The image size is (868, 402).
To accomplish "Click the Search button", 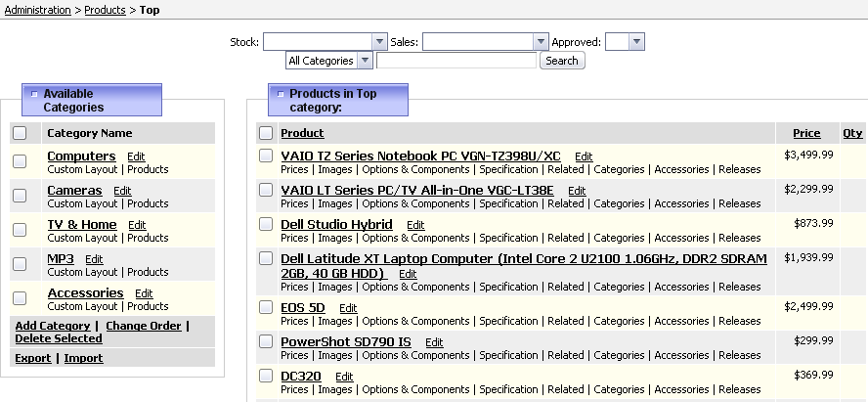I will (562, 61).
